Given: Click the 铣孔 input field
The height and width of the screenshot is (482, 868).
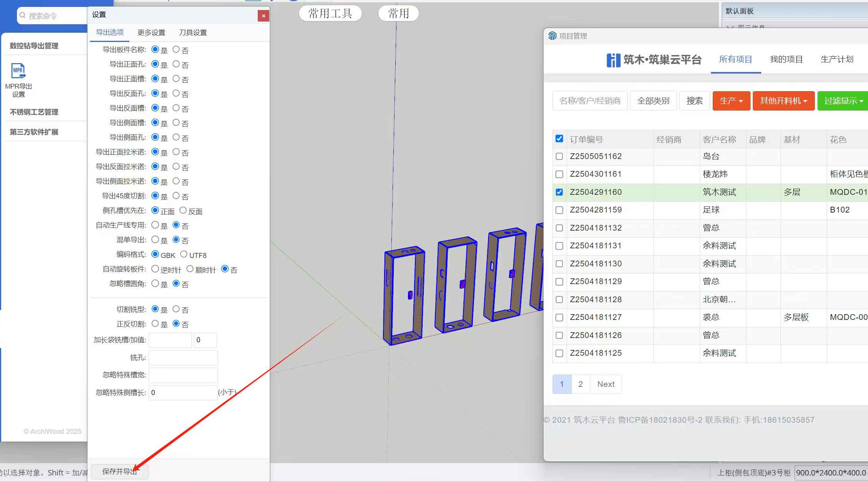Looking at the screenshot, I should (x=183, y=358).
